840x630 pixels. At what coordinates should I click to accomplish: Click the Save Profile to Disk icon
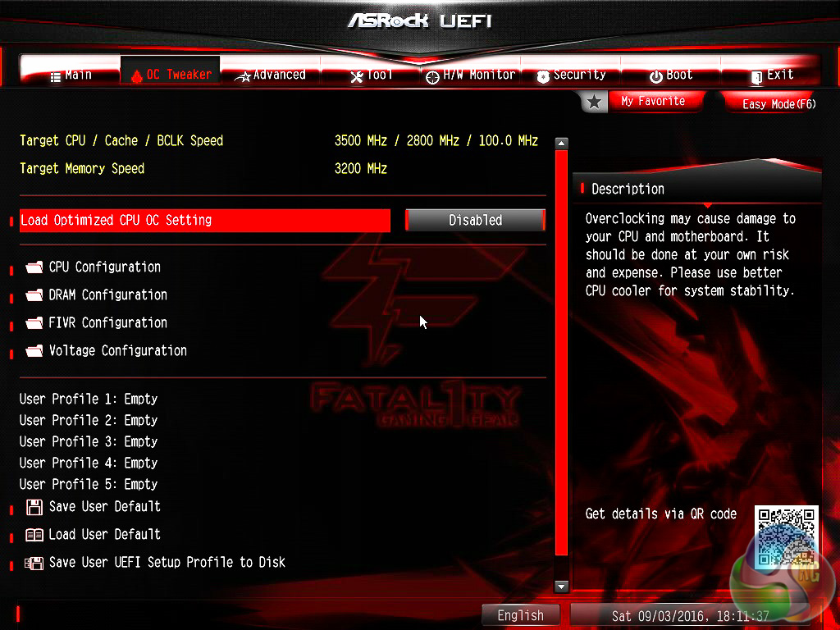tap(34, 563)
